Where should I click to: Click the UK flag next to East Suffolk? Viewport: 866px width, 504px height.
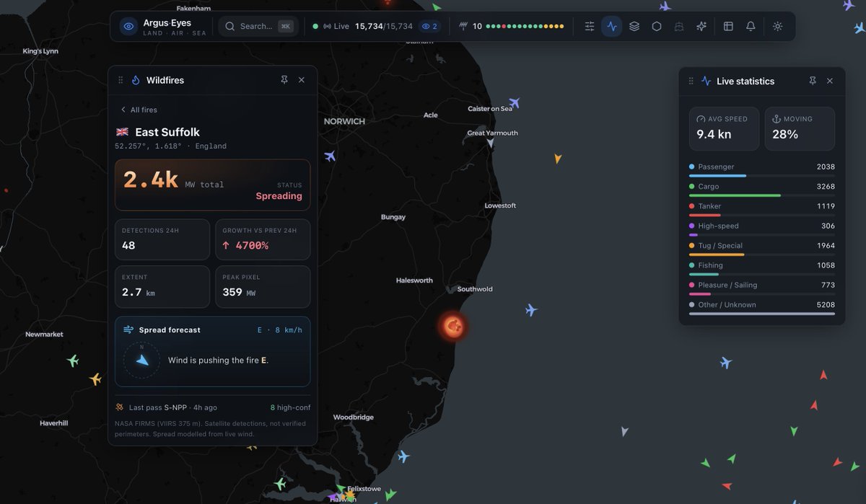point(122,132)
